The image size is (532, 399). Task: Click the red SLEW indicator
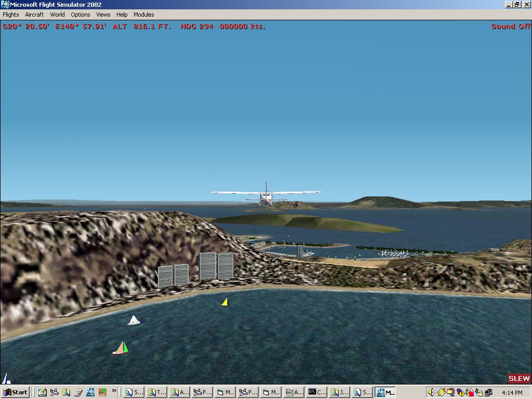(x=519, y=379)
